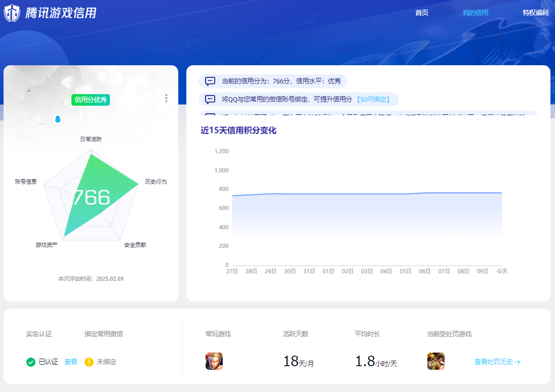
Task: Click the 1,200 value on chart axis
Action: tap(222, 151)
